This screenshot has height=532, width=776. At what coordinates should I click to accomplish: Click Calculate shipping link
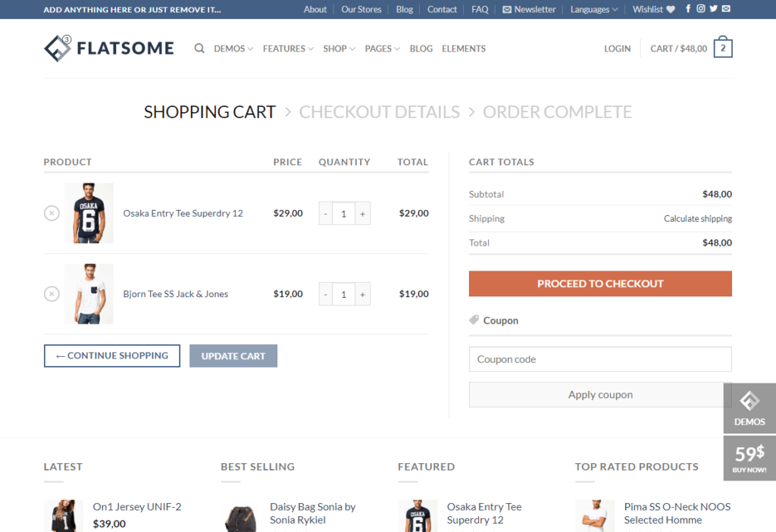698,219
